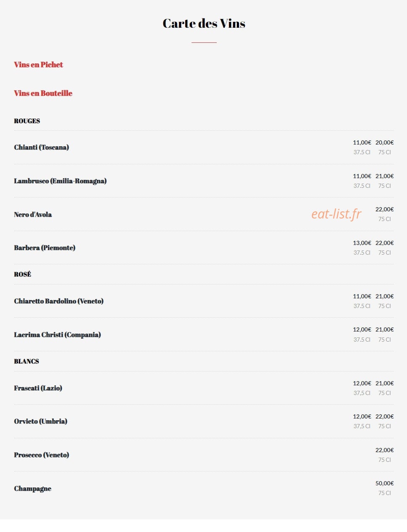This screenshot has width=407, height=532.
Task: Click the Prosecco (Veneto) entry
Action: tap(41, 455)
